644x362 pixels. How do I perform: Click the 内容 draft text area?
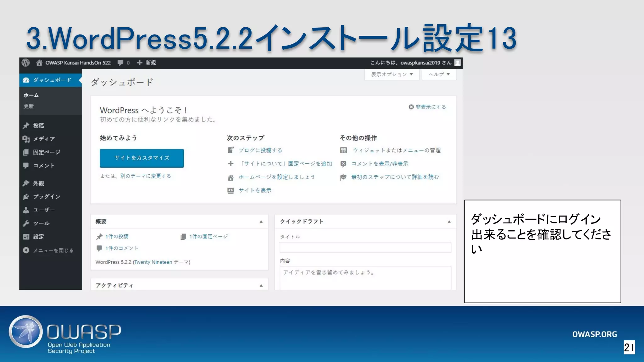pos(365,278)
